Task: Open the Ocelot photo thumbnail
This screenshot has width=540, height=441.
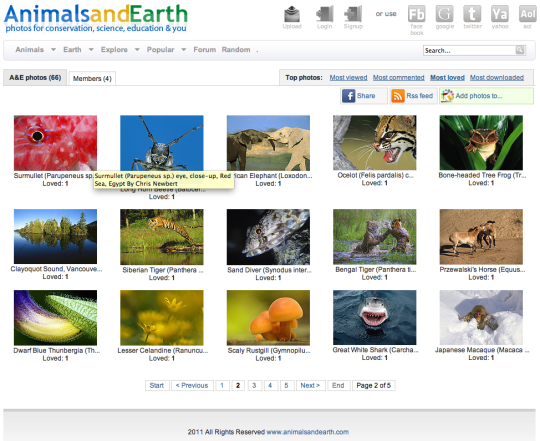Action: point(375,143)
